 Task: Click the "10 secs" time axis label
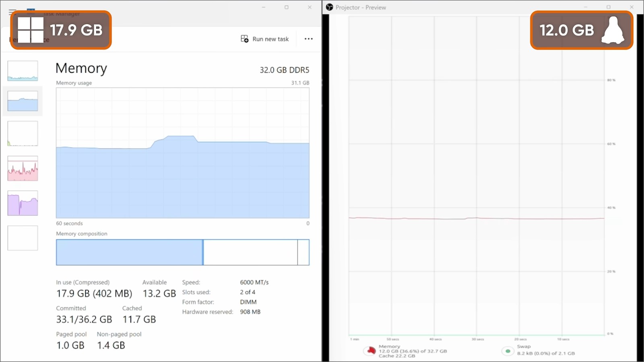tap(563, 339)
